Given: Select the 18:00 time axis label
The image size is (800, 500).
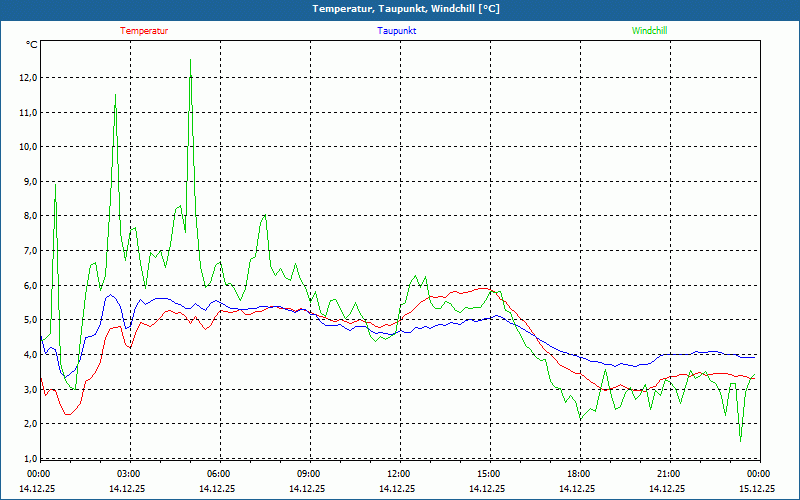Looking at the screenshot, I should coord(578,474).
